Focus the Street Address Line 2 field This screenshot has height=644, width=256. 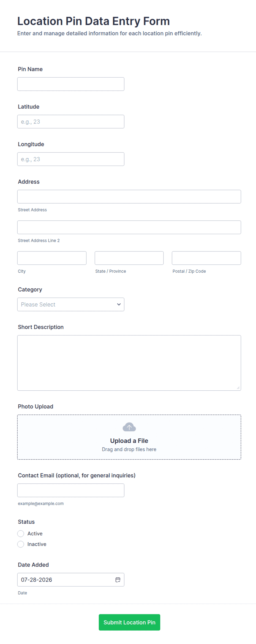pyautogui.click(x=129, y=227)
